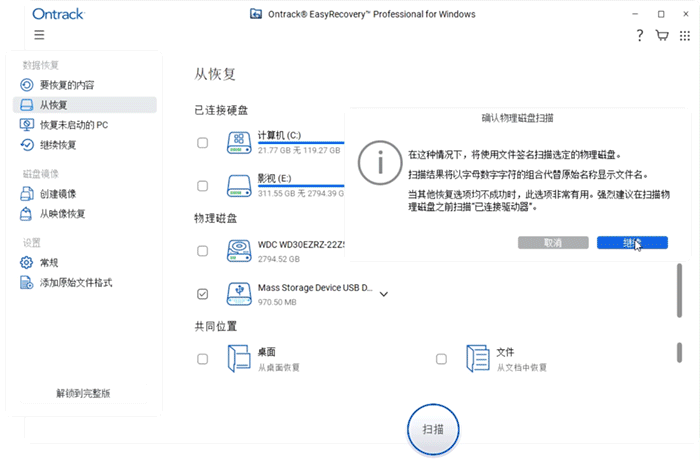The width and height of the screenshot is (700, 462).
Task: Click the 从文档中恢复 description text
Action: click(522, 367)
